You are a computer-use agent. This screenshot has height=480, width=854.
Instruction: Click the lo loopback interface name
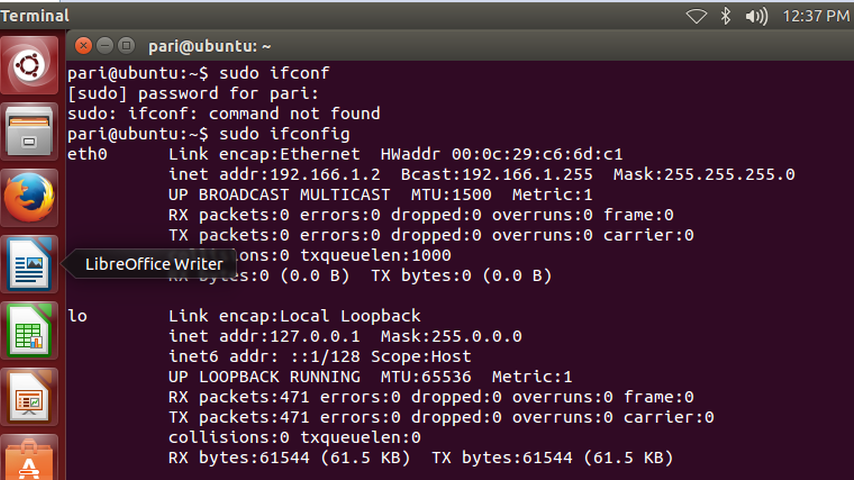(77, 316)
